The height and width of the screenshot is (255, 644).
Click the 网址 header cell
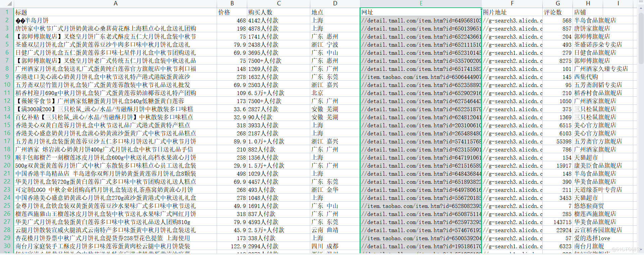pos(421,12)
